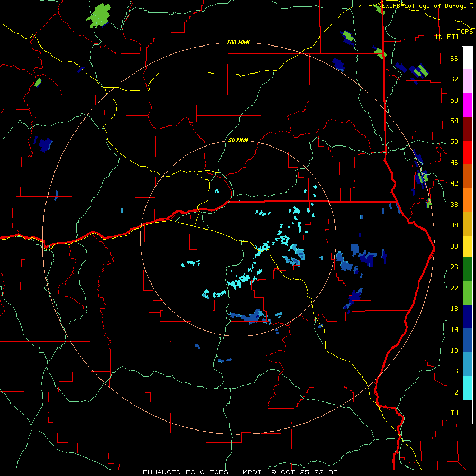Viewport: 476px width, 476px height.
Task: Select the gold legend segment
Action: click(467, 224)
